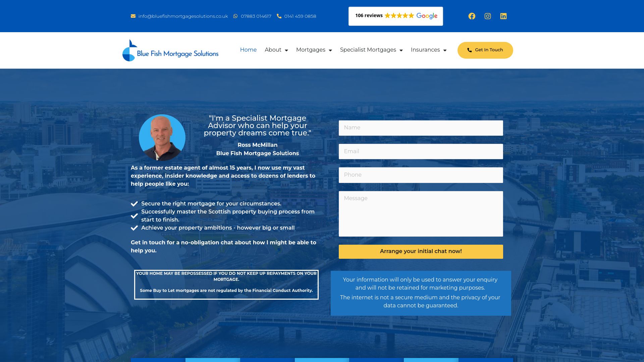This screenshot has width=644, height=362.
Task: Toggle the third checkmark list item
Action: coord(135,228)
